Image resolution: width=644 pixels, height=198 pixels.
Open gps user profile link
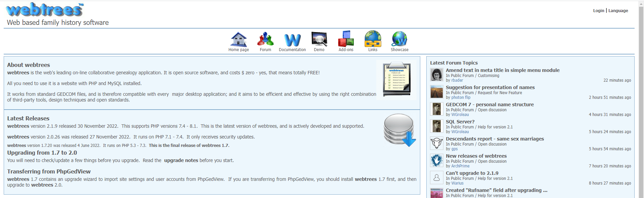coord(454,149)
